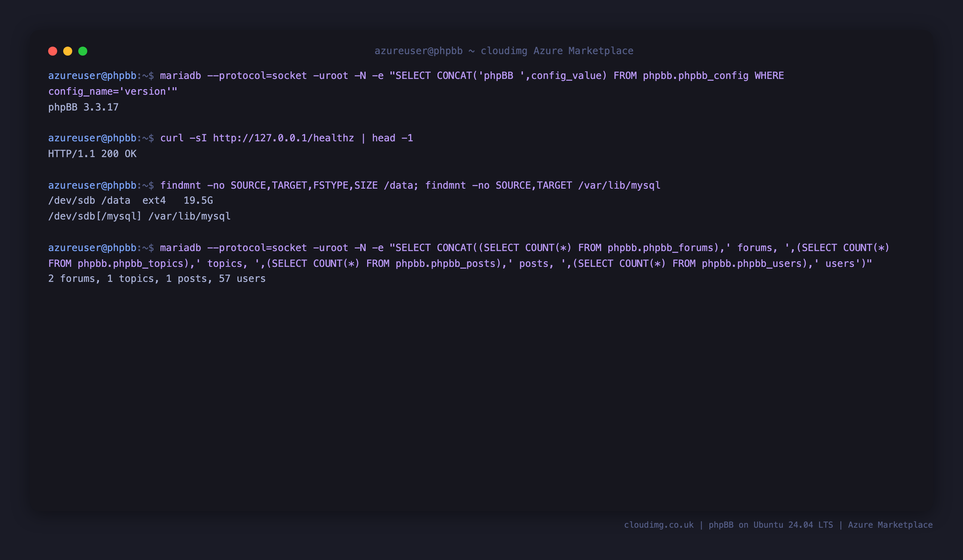Image resolution: width=963 pixels, height=560 pixels.
Task: Click the green maximize window dot
Action: tap(83, 51)
